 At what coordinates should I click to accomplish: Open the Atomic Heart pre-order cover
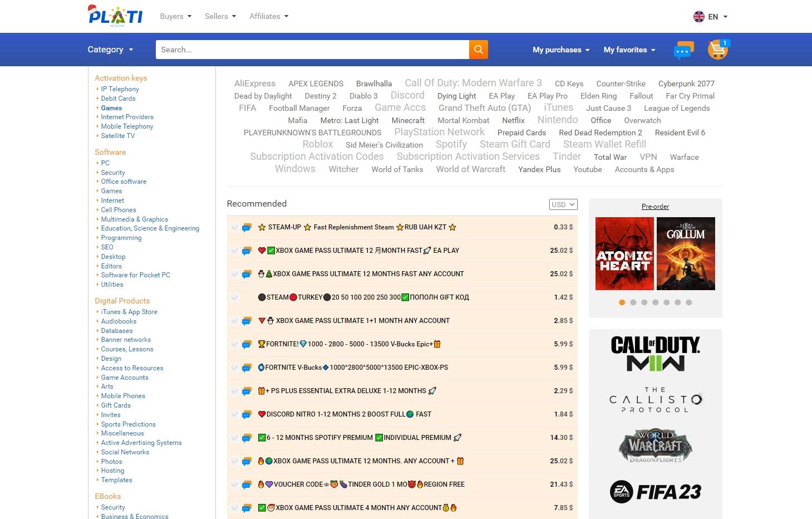point(624,253)
